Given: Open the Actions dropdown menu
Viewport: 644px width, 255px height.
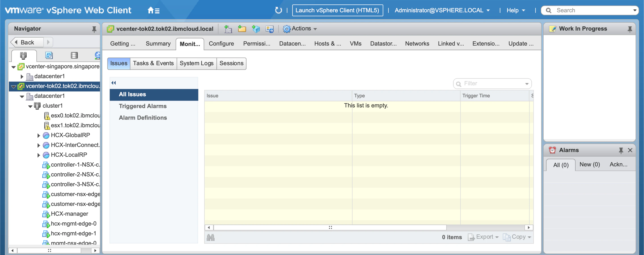Looking at the screenshot, I should tap(300, 29).
